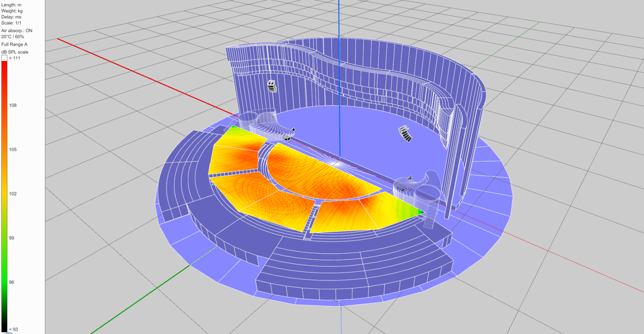This screenshot has width=644, height=334.
Task: Click the speaker box beside the left staircase
Action: (x=287, y=138)
